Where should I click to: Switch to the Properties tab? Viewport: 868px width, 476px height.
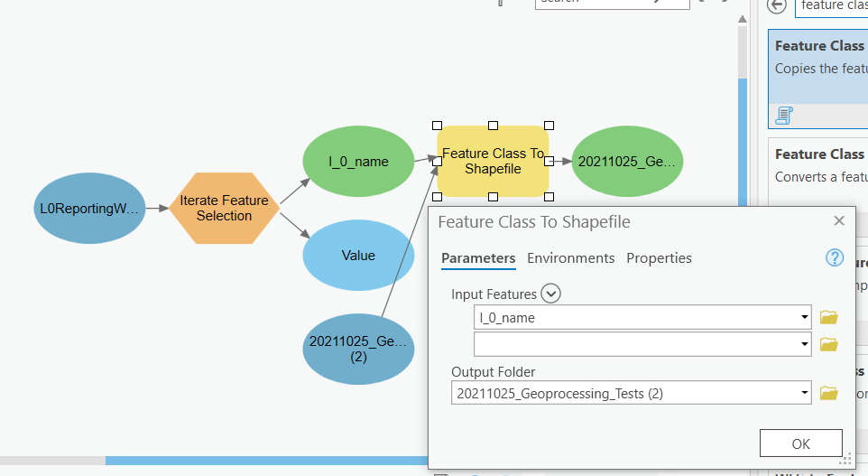click(659, 258)
